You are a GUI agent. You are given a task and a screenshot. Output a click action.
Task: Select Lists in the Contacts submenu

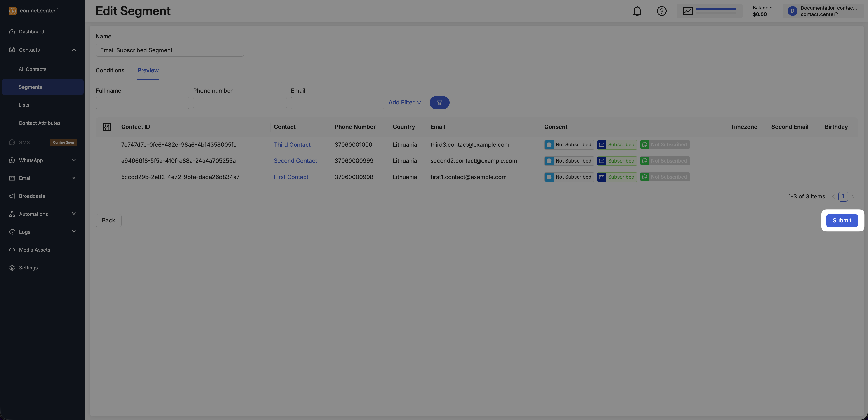coord(24,105)
